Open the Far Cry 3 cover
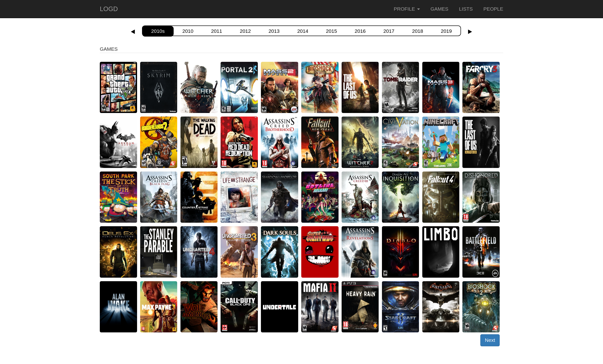The image size is (603, 364). [x=481, y=87]
